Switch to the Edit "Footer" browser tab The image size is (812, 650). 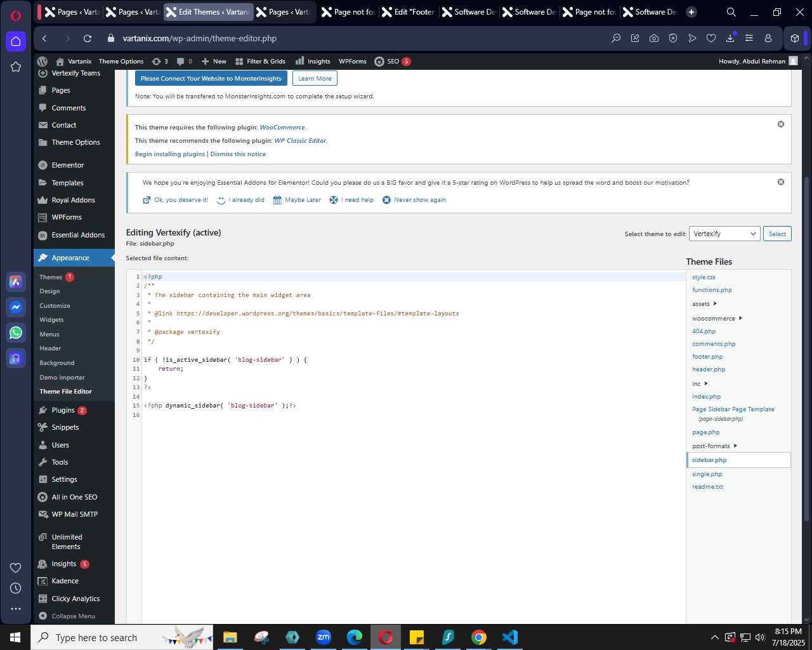pos(408,12)
